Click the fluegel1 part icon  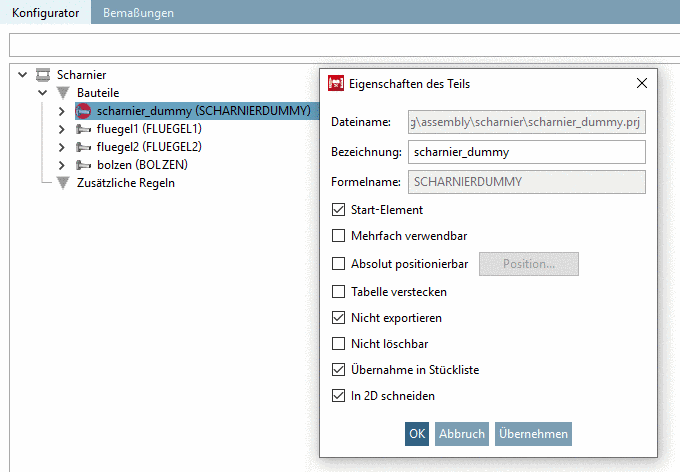click(x=84, y=129)
